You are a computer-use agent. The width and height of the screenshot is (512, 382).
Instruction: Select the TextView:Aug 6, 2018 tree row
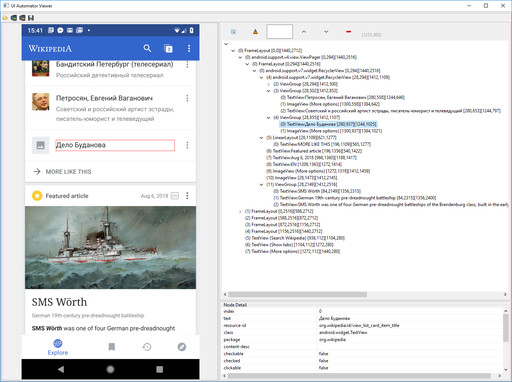point(311,158)
